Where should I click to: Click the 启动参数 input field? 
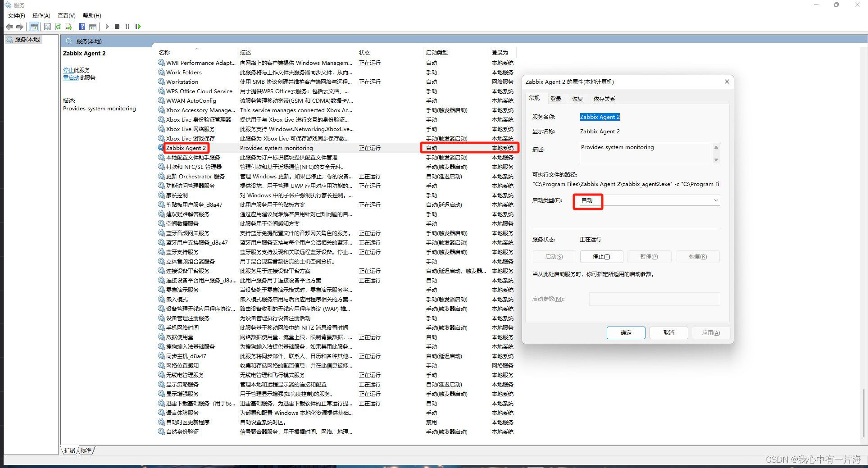coord(654,299)
